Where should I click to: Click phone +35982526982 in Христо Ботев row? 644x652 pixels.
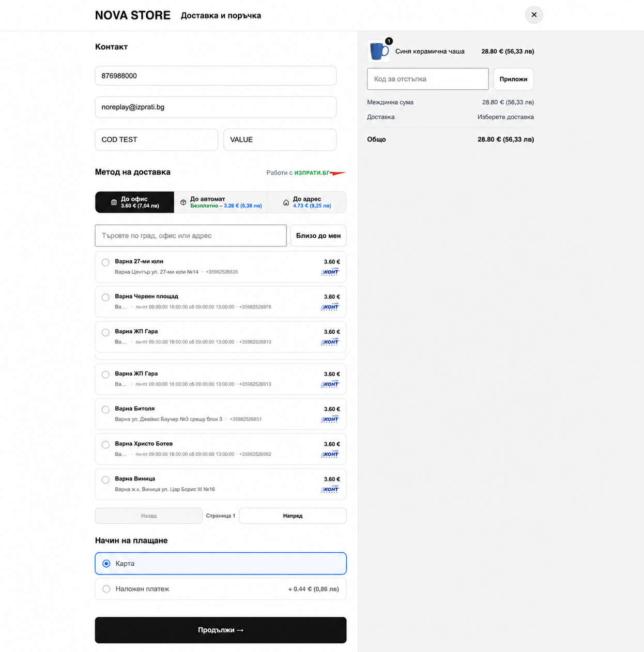click(x=255, y=454)
